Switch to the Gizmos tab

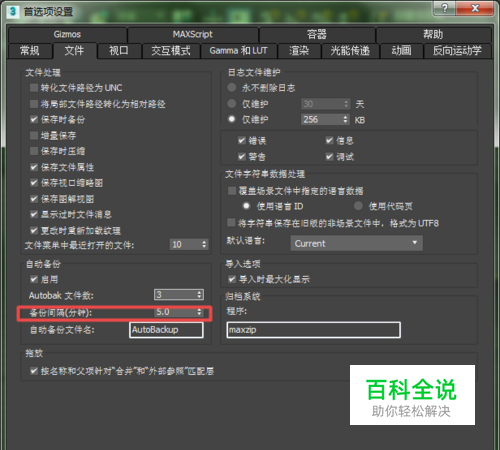[67, 34]
